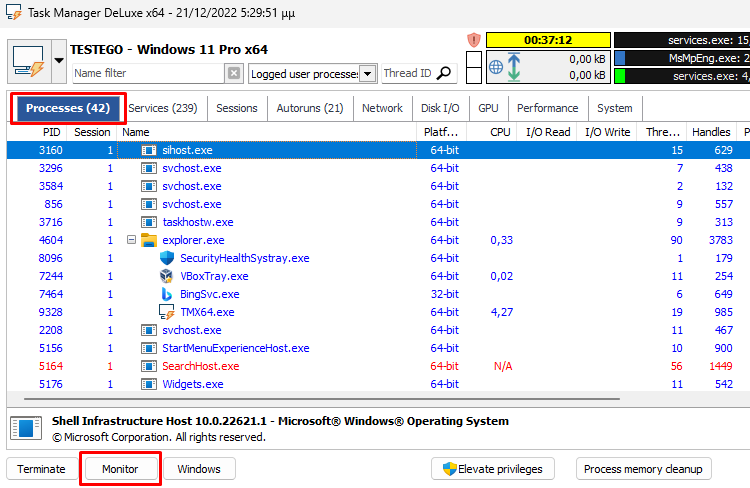750x488 pixels.
Task: Click the sihost.exe process icon
Action: tap(149, 150)
